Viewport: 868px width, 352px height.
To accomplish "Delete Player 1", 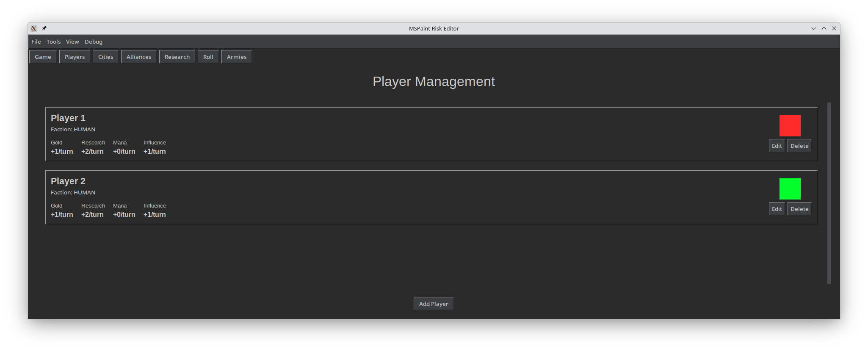I will 799,146.
